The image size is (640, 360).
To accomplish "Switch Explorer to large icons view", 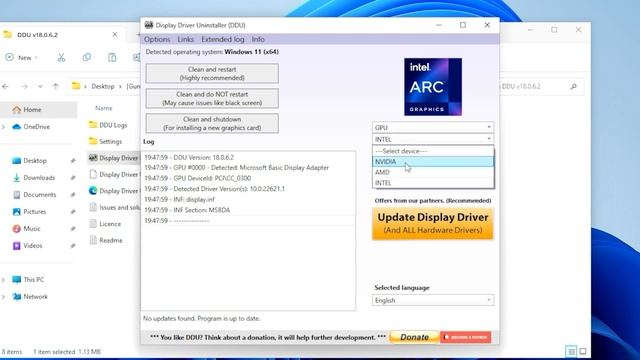I will point(583,351).
